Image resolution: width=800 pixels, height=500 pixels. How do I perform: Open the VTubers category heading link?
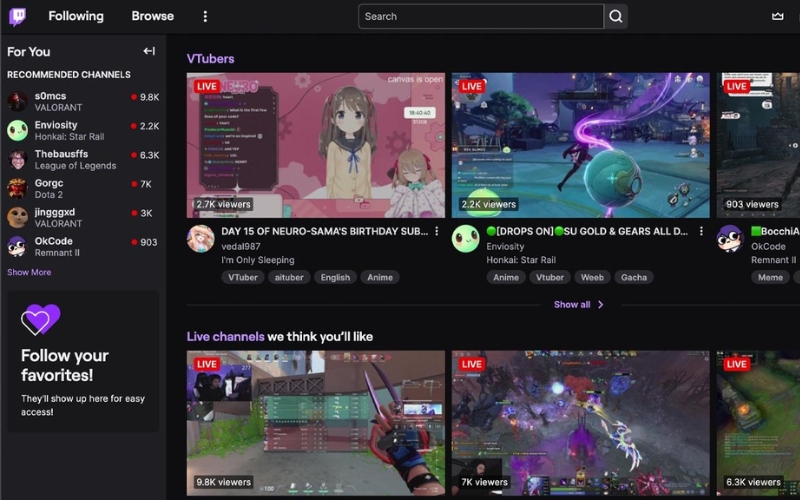click(x=210, y=59)
